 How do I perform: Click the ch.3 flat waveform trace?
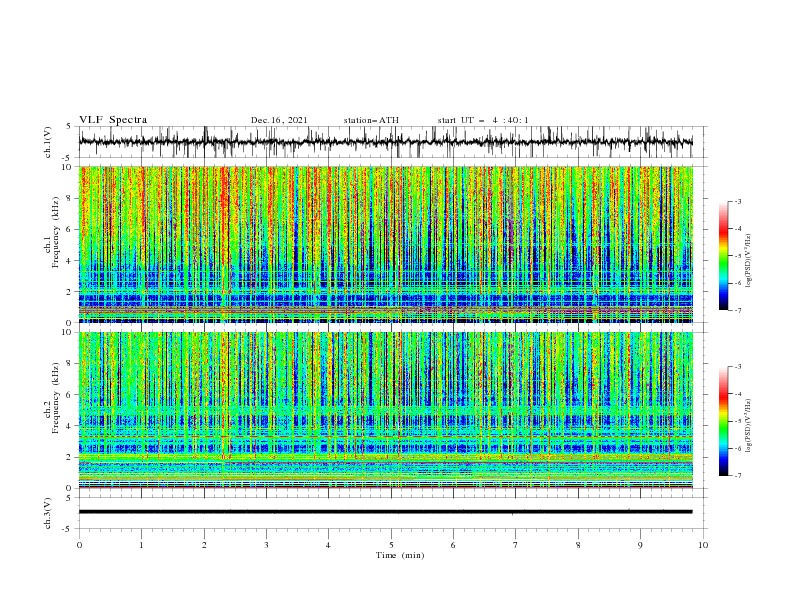point(385,512)
